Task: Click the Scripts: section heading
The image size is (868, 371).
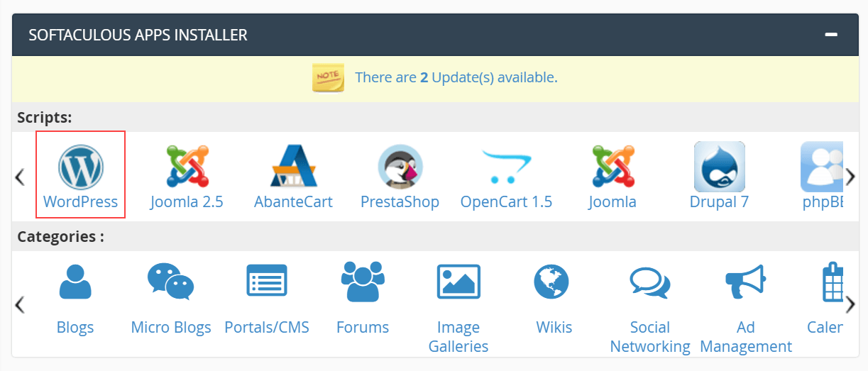Action: [x=45, y=118]
